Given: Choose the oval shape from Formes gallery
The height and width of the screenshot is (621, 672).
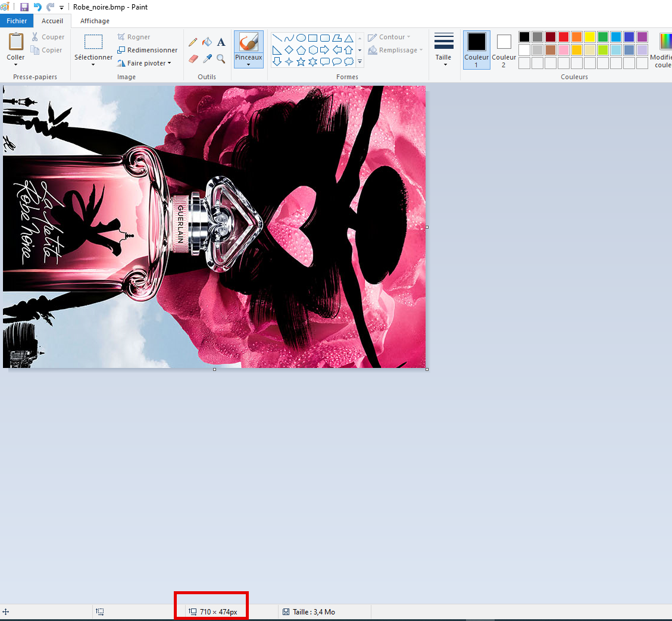Looking at the screenshot, I should [301, 38].
